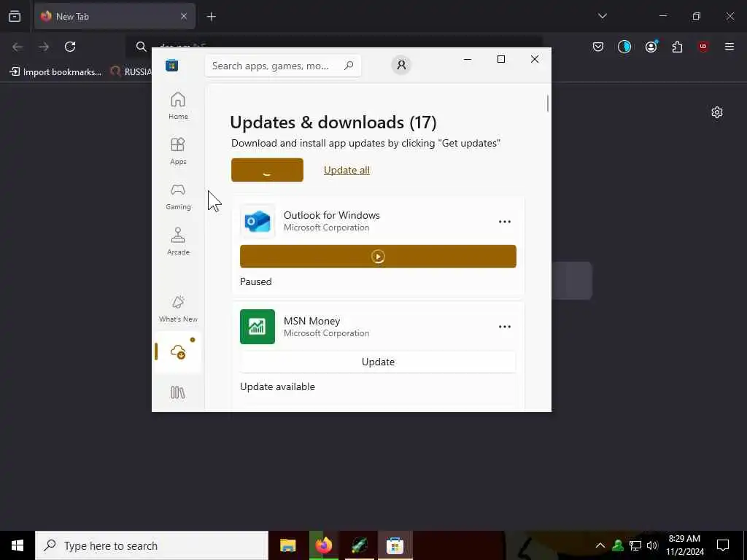747x560 pixels.
Task: Resume the paused Outlook for Windows download
Action: click(x=378, y=256)
